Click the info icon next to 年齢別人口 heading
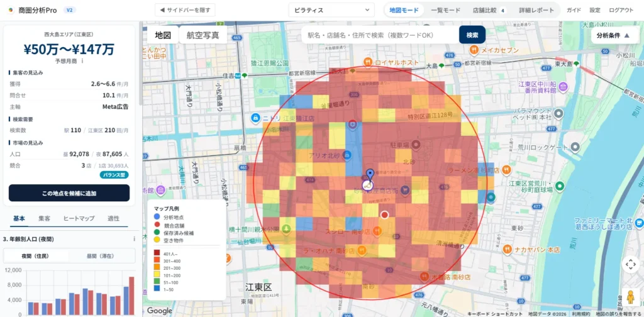The height and width of the screenshot is (317, 644). (135, 239)
